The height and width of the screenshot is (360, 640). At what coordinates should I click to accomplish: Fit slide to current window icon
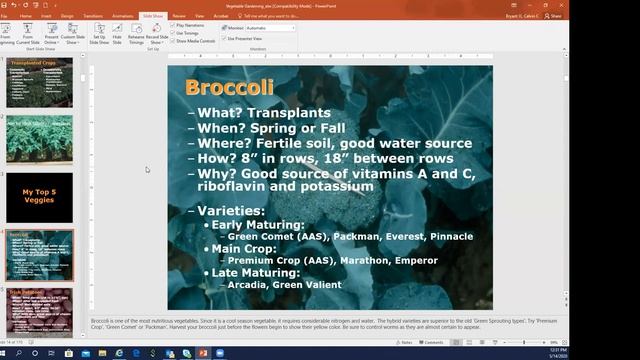pyautogui.click(x=564, y=342)
